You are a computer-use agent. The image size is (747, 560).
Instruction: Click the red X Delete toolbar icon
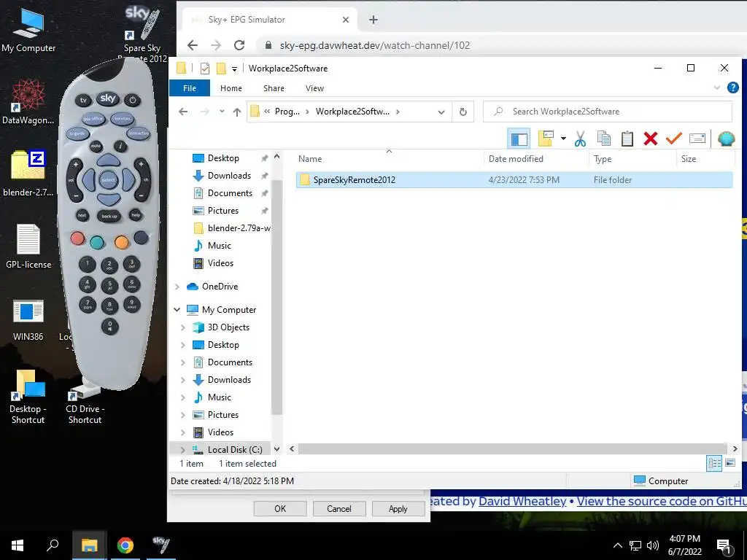[x=650, y=139]
